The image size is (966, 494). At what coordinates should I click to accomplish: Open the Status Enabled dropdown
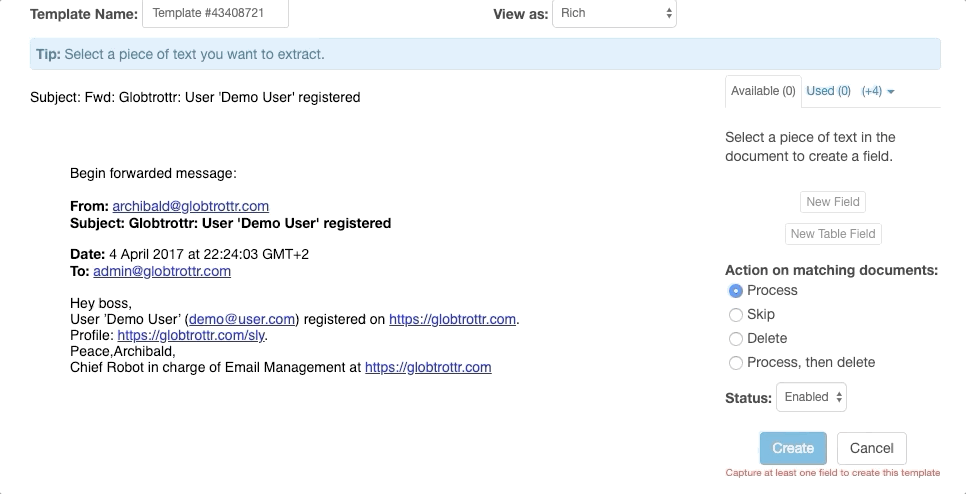click(811, 397)
